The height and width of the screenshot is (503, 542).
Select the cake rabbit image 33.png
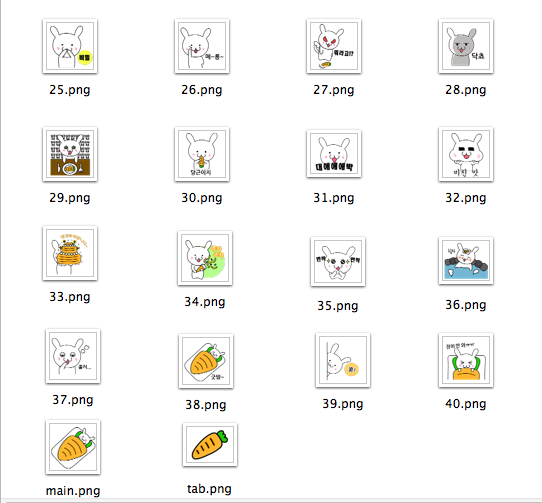coord(70,253)
